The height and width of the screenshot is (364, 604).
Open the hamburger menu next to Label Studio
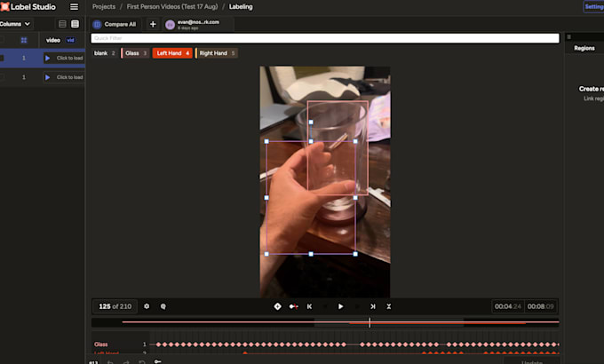click(74, 7)
